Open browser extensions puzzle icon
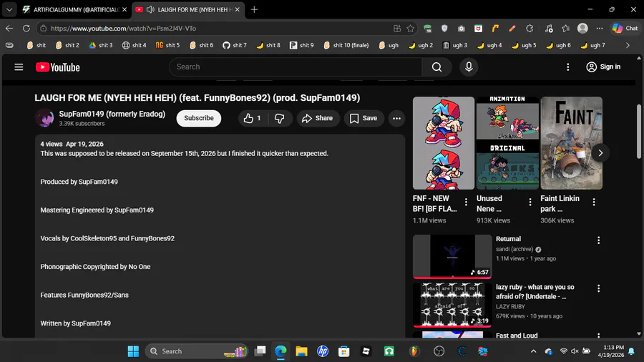644x362 pixels. 530,29
